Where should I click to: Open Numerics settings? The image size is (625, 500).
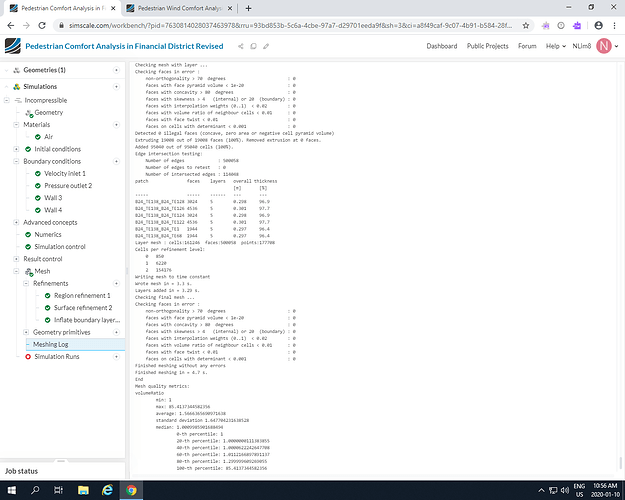[x=48, y=235]
